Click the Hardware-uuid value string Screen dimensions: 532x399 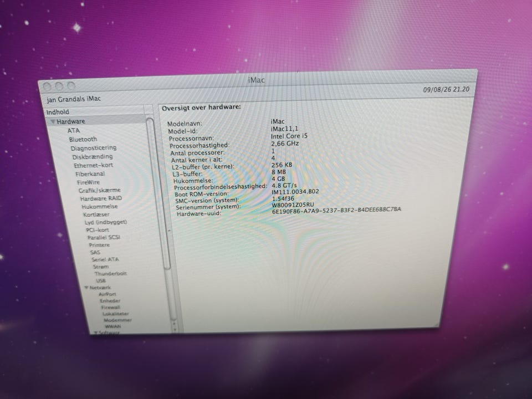tap(336, 211)
